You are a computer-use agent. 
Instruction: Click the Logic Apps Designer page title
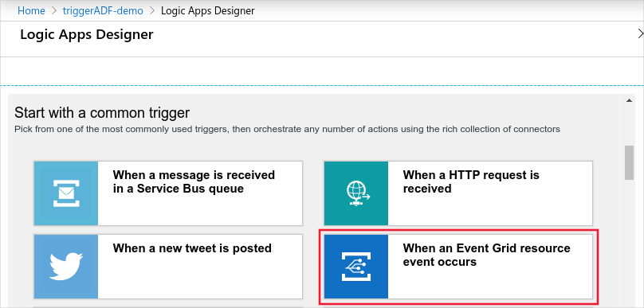(x=87, y=35)
